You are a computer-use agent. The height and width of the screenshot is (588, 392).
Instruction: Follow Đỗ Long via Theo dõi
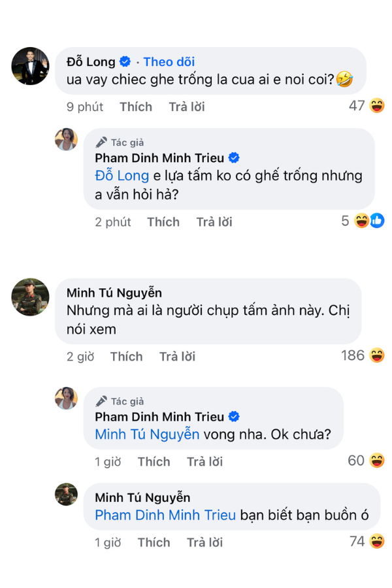[x=169, y=62]
